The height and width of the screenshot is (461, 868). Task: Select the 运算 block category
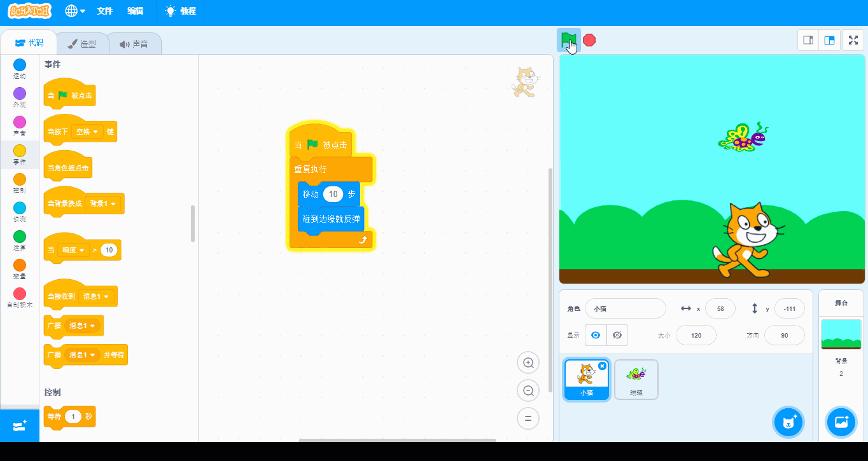(20, 240)
